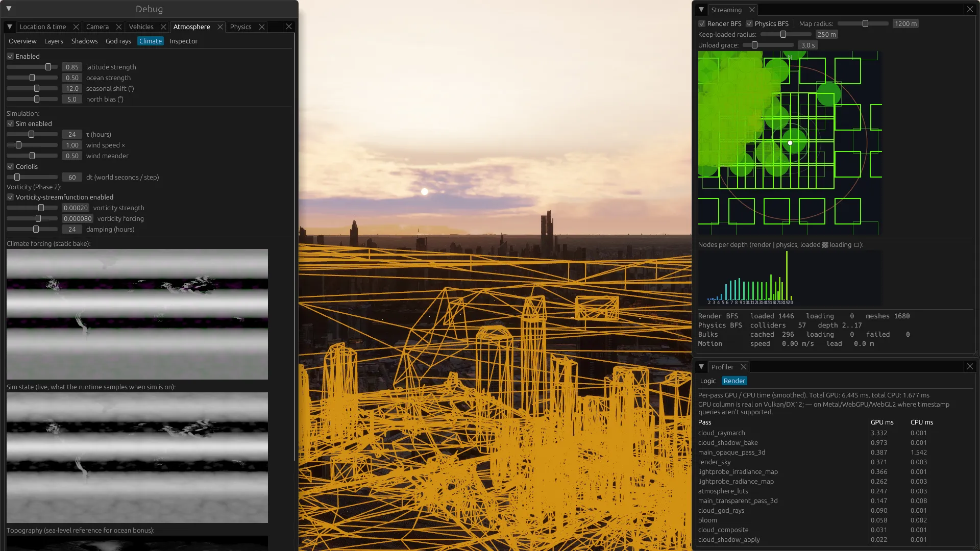The image size is (980, 551).
Task: Close the Streaming tab with its X icon
Action: tap(752, 10)
